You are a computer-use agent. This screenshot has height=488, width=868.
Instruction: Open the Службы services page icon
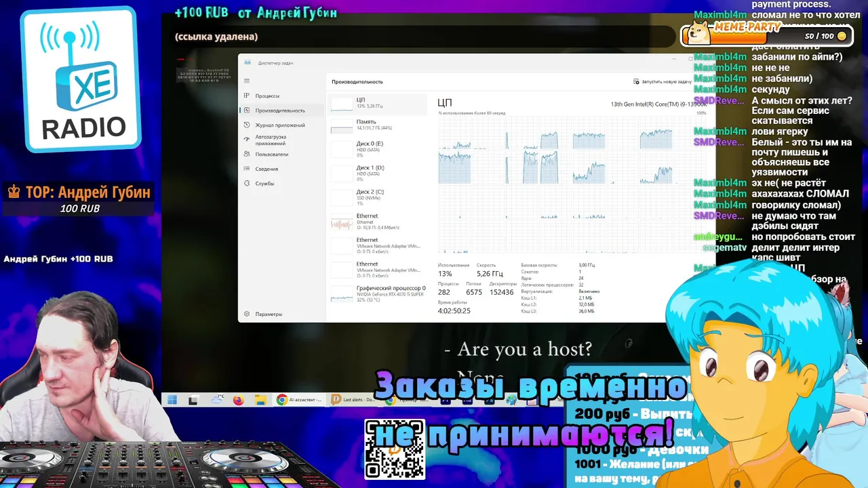click(x=247, y=183)
